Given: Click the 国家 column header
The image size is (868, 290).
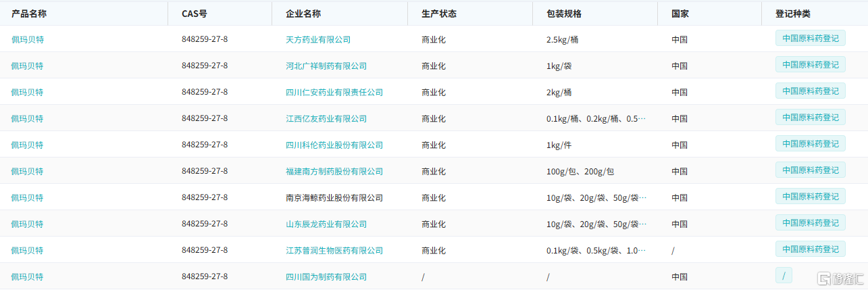Looking at the screenshot, I should 680,14.
